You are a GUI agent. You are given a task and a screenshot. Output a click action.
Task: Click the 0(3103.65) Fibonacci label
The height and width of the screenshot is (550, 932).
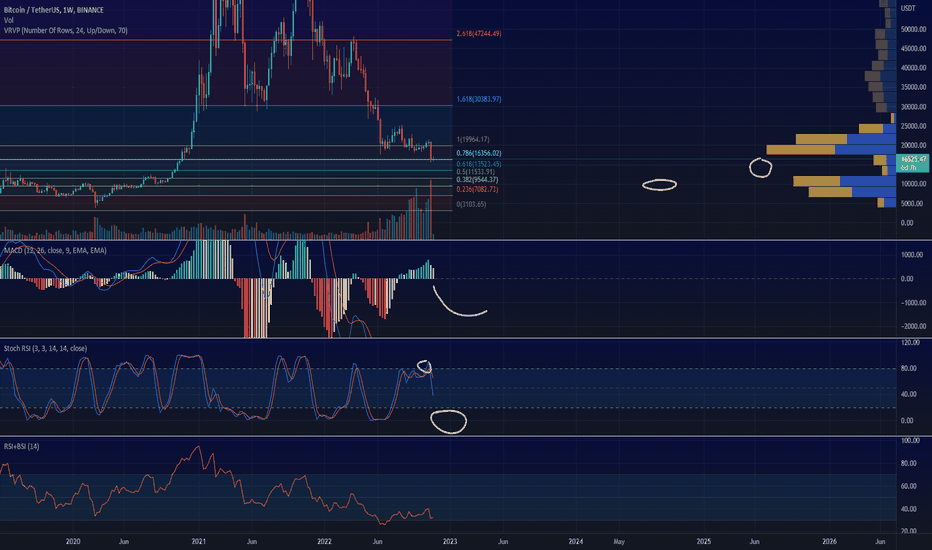point(471,204)
